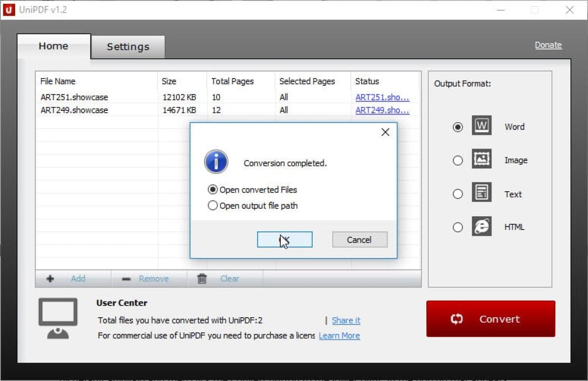Select the Open converted Files radio button
588x381 pixels.
213,190
